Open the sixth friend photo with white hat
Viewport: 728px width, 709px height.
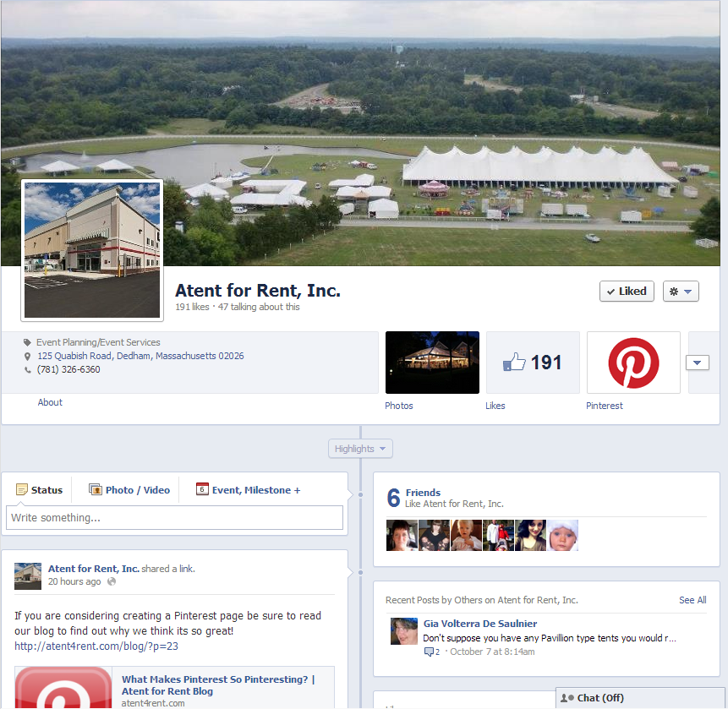click(563, 536)
